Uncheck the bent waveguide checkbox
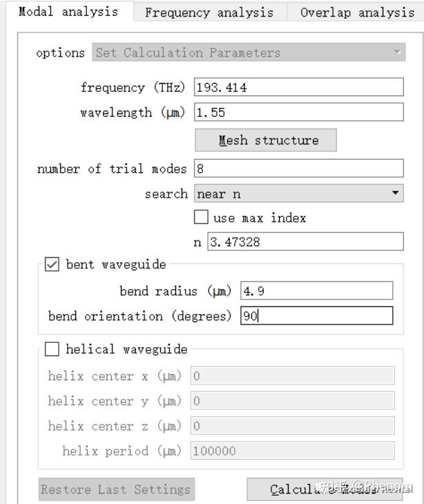Viewport: 424px width, 504px height. (x=52, y=265)
